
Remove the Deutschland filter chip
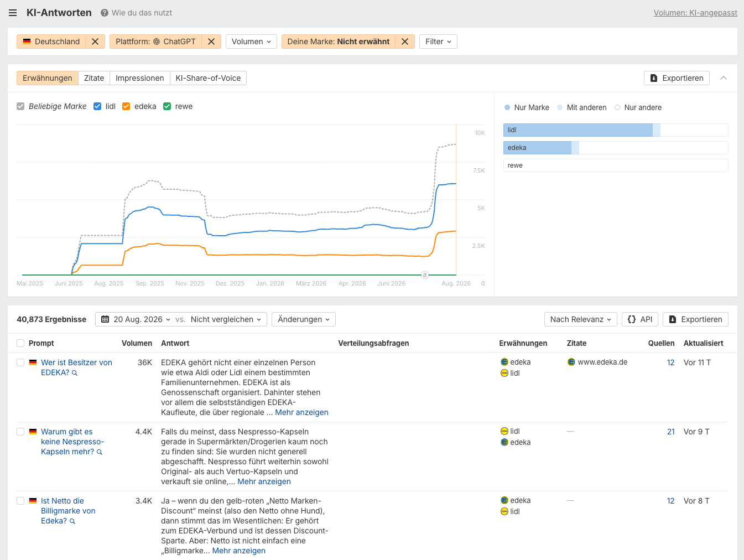(95, 42)
